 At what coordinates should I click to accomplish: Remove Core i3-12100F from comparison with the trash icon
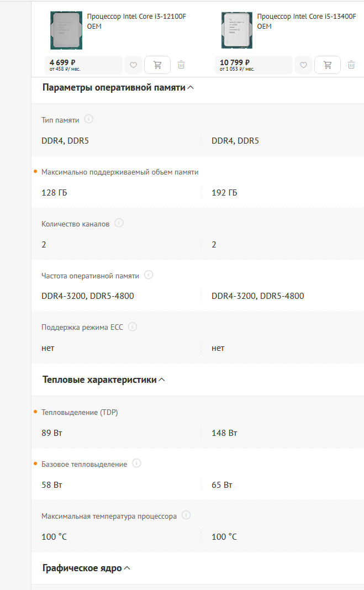click(181, 65)
